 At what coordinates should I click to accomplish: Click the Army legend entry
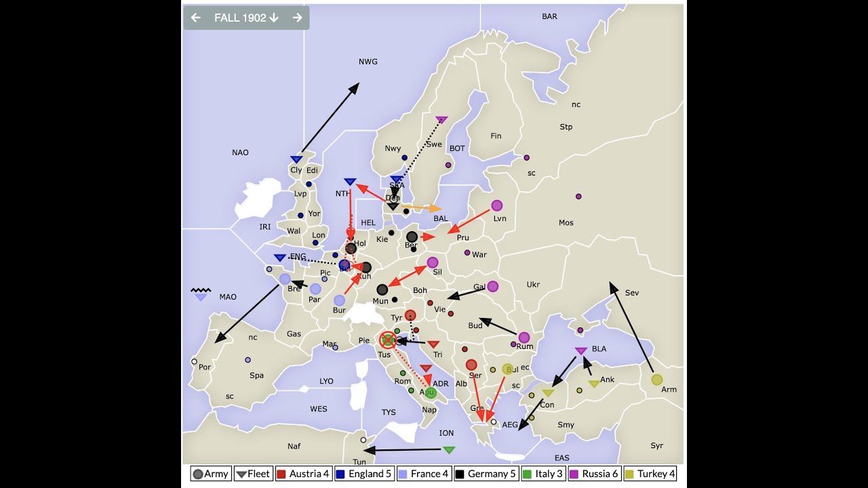pos(211,474)
